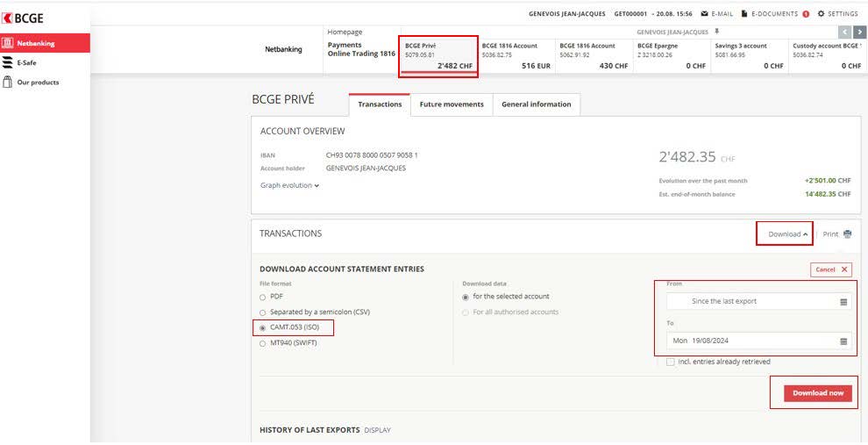Image resolution: width=868 pixels, height=445 pixels.
Task: Show previous accounts with left arrow
Action: [844, 32]
